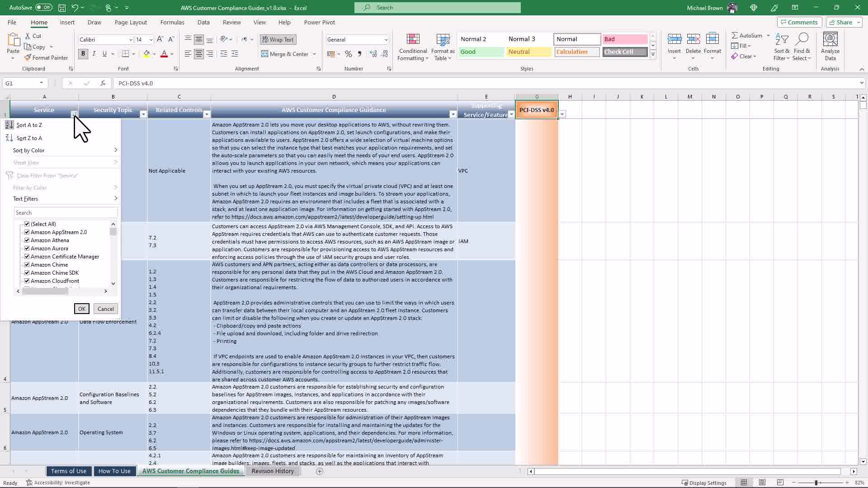This screenshot has width=868, height=488.
Task: Click the Format Painter icon
Action: click(x=28, y=58)
